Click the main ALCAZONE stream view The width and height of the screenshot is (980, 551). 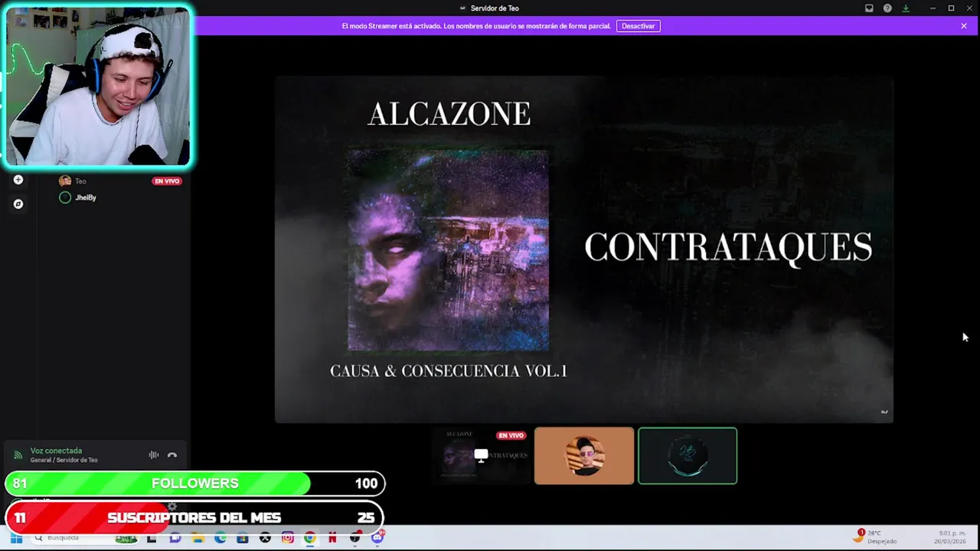pos(583,249)
